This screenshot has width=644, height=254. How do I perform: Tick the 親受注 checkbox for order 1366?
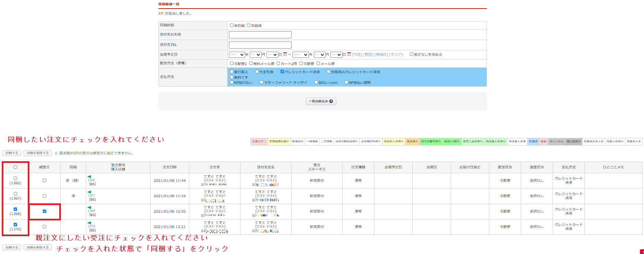[x=44, y=180]
